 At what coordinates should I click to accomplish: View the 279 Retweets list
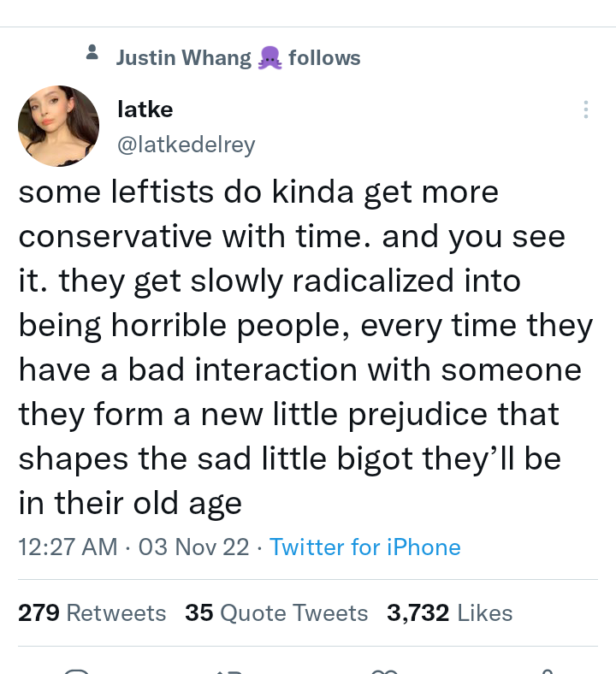(92, 613)
